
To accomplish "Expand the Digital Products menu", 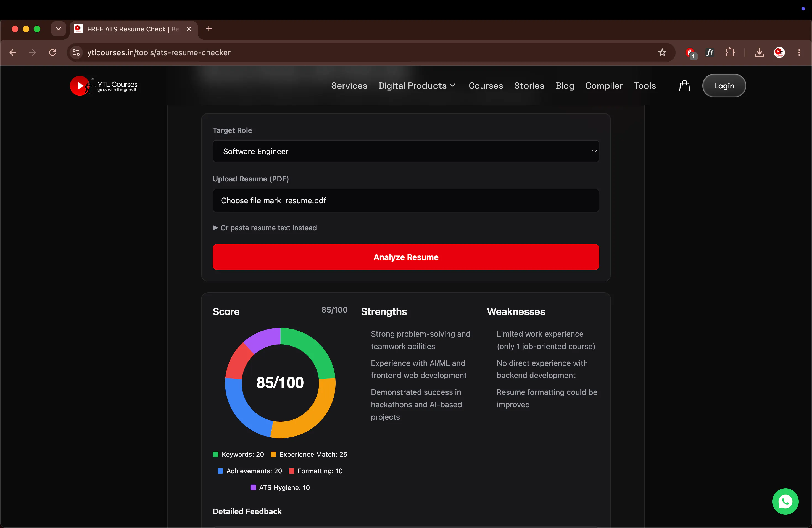I will (x=416, y=86).
